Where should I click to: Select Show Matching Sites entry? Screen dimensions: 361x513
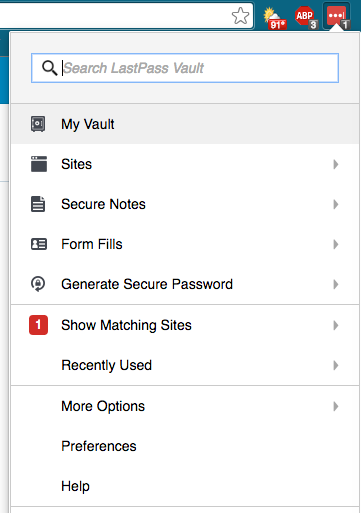tap(185, 325)
